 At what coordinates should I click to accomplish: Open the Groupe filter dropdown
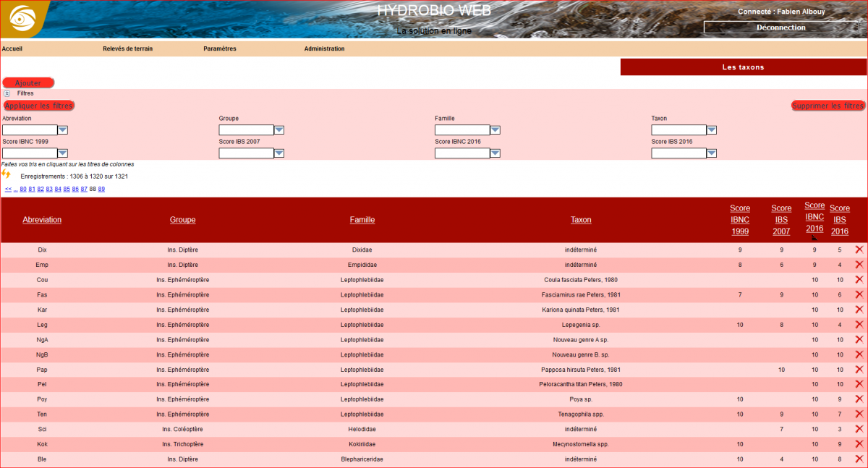tap(279, 130)
